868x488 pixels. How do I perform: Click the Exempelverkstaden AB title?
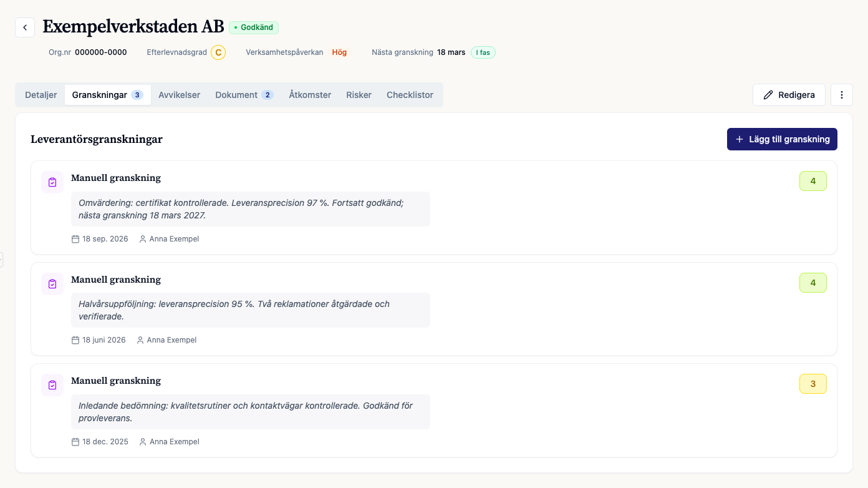click(133, 27)
